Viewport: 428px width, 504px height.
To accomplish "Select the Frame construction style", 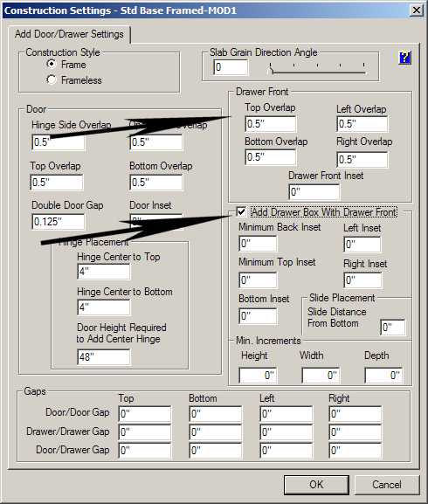I will pos(51,65).
